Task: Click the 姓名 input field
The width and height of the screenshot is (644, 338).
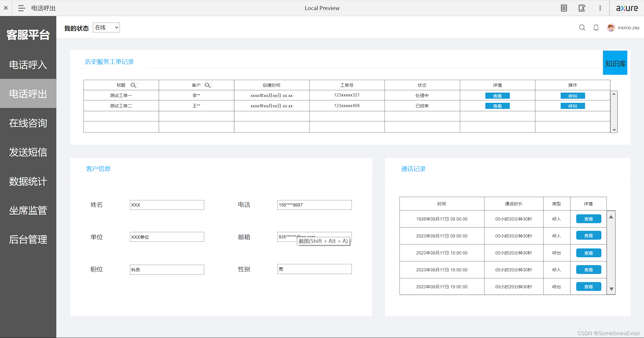Action: point(167,205)
